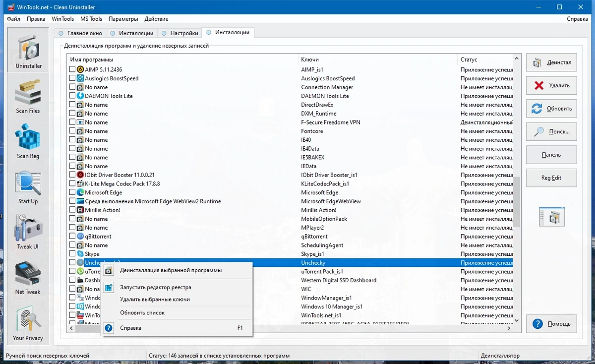Viewport: 595px width, 364px height.
Task: Select the SchedulingAgent key cell
Action: [x=322, y=245]
